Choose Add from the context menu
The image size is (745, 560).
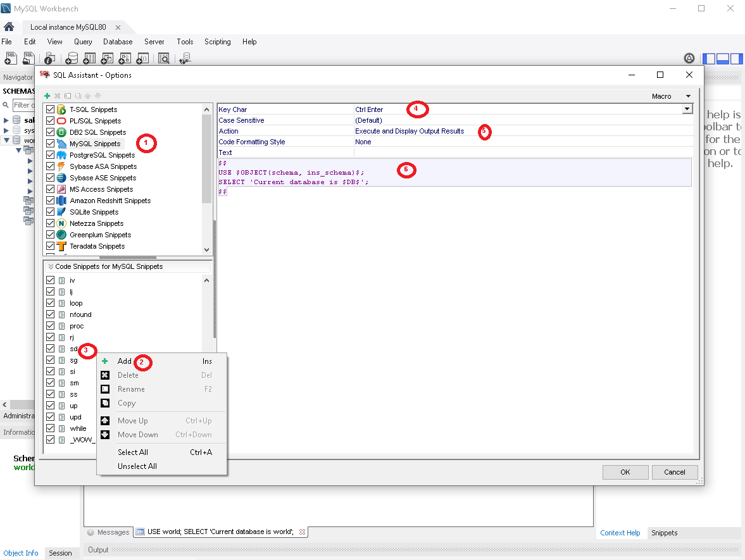coord(161,361)
